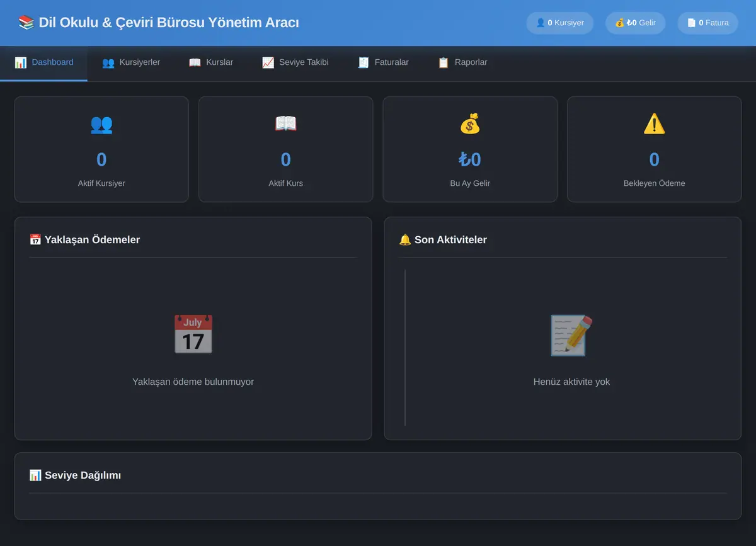Click the Gelir badge in header

click(x=635, y=23)
